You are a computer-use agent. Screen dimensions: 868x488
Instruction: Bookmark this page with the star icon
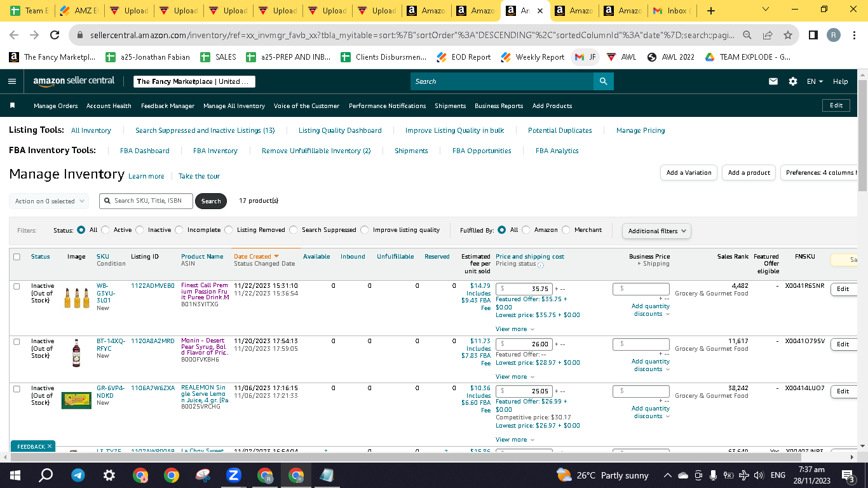[x=788, y=35]
